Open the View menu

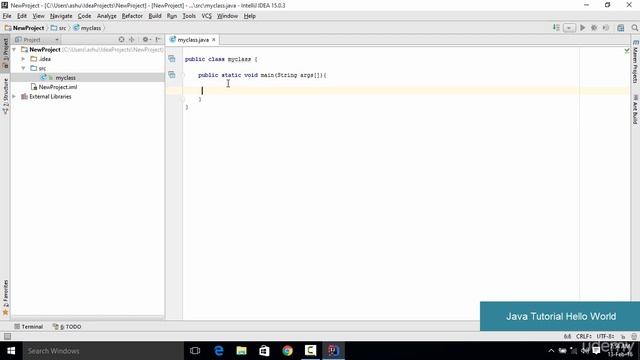coord(38,16)
